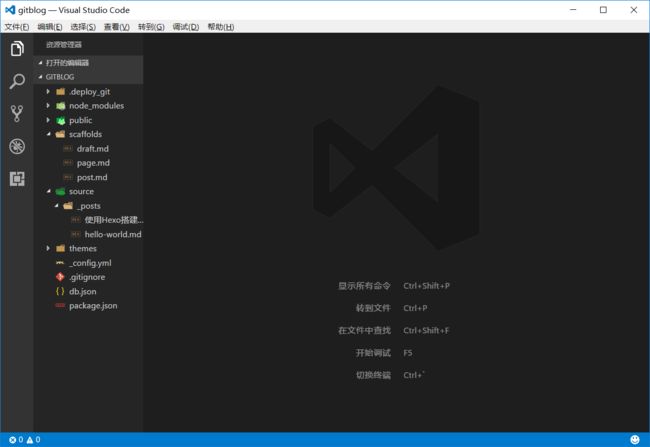
Task: Collapse the GITBLOG root section arrow
Action: [x=40, y=77]
